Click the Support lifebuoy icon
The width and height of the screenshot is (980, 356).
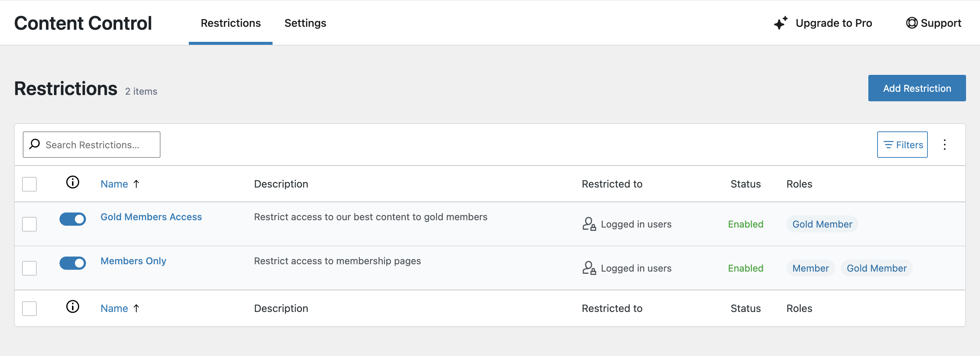pos(912,23)
